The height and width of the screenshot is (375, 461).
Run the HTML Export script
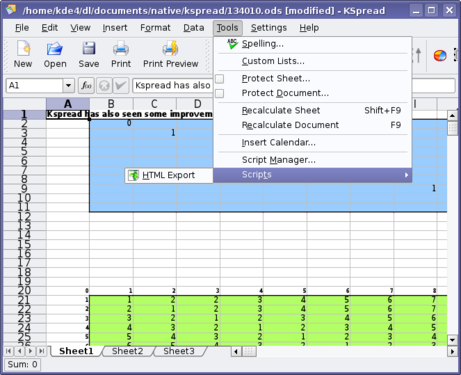click(x=169, y=175)
